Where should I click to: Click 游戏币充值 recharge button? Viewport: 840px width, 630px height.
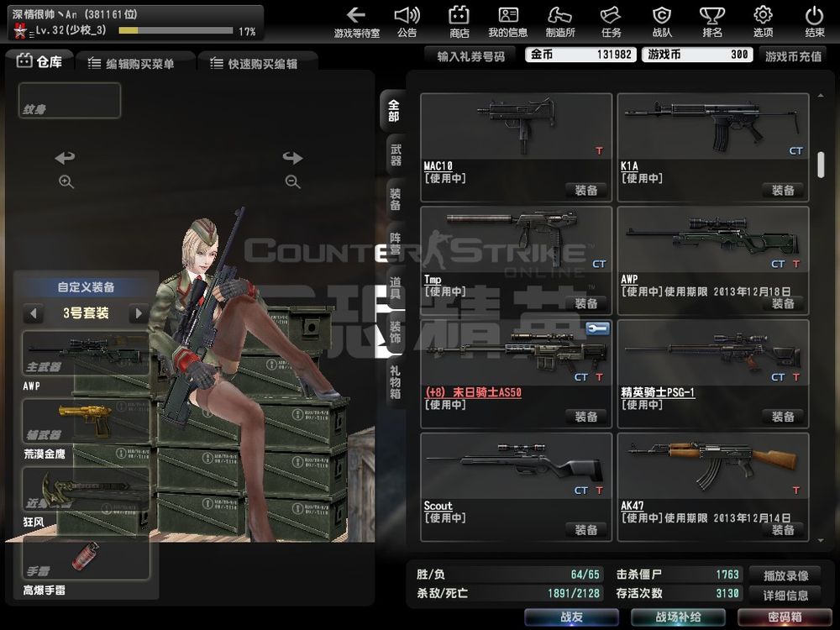coord(794,55)
